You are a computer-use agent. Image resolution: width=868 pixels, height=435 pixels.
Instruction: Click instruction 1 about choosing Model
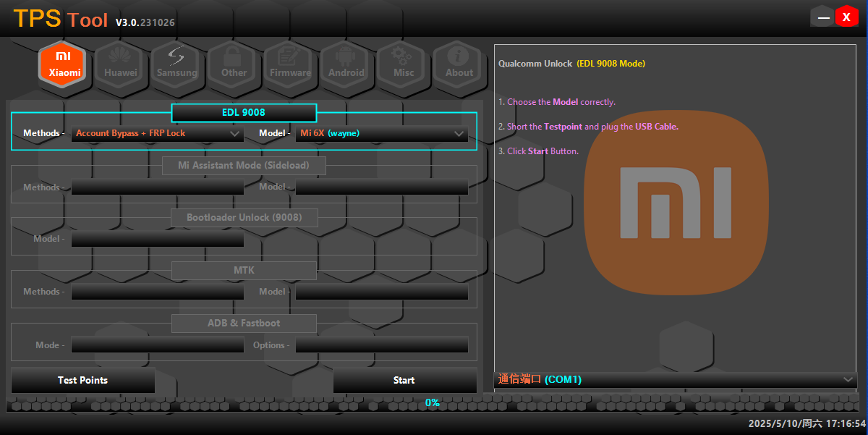click(x=557, y=102)
